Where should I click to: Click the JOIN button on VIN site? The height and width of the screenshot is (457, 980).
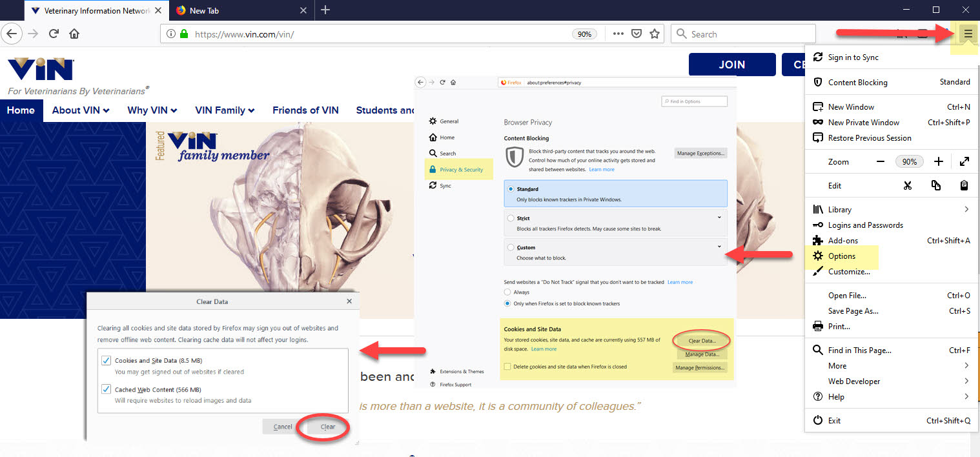click(x=732, y=65)
